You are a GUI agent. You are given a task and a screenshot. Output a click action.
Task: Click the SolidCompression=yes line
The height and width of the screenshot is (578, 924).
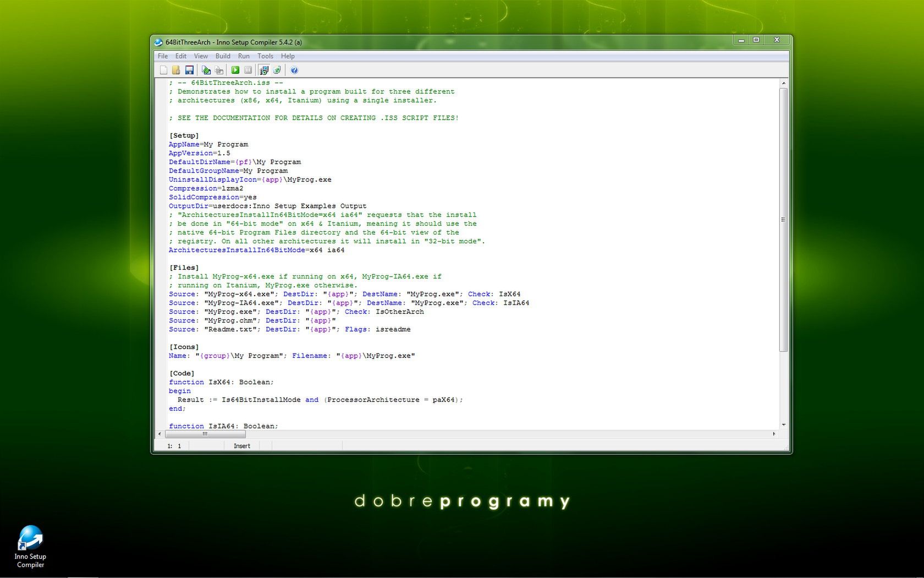pyautogui.click(x=213, y=197)
